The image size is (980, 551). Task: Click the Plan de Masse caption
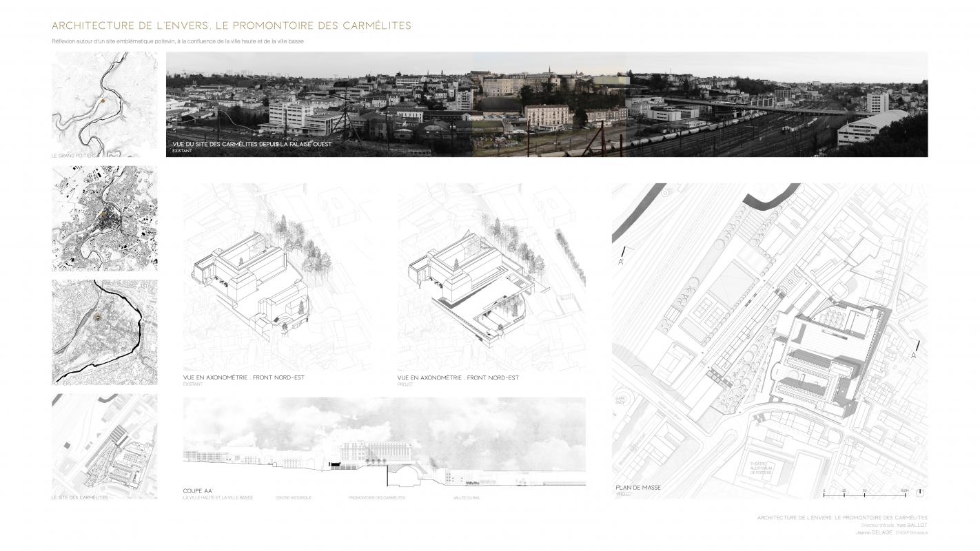(x=637, y=488)
